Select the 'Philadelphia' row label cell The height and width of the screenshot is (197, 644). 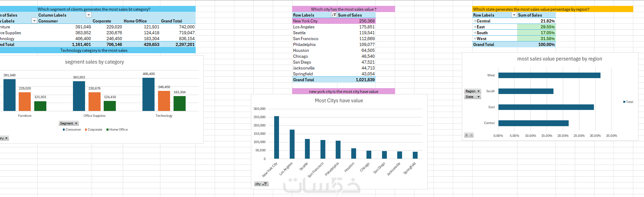pos(314,45)
